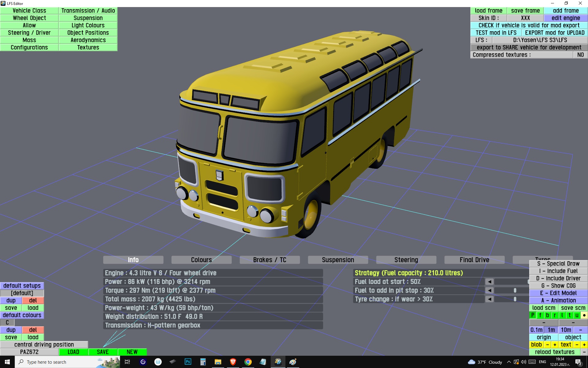588x368 pixels.
Task: Click the Chrome icon in taskbar
Action: [248, 362]
